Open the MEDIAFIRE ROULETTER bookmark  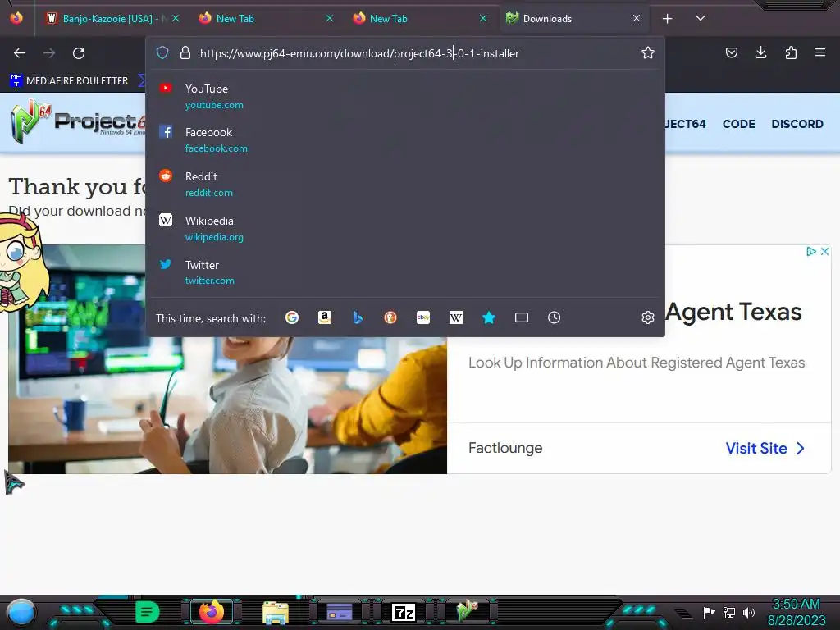click(x=69, y=81)
